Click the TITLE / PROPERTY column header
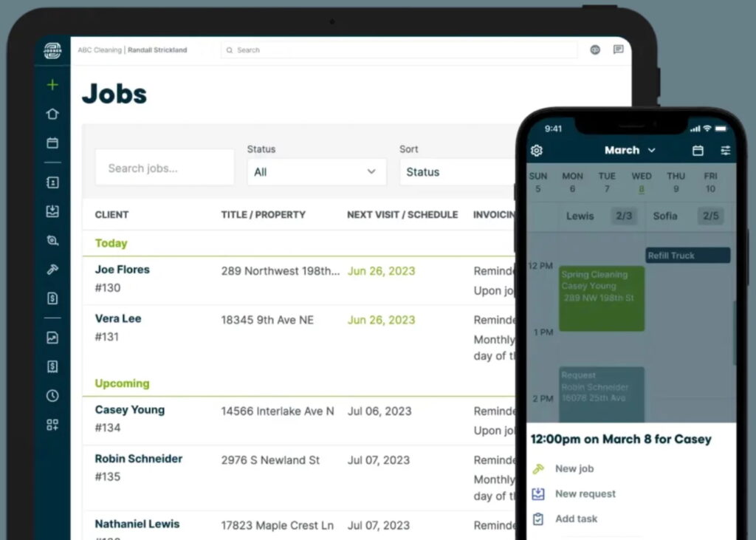Viewport: 756px width, 540px height. pyautogui.click(x=264, y=215)
